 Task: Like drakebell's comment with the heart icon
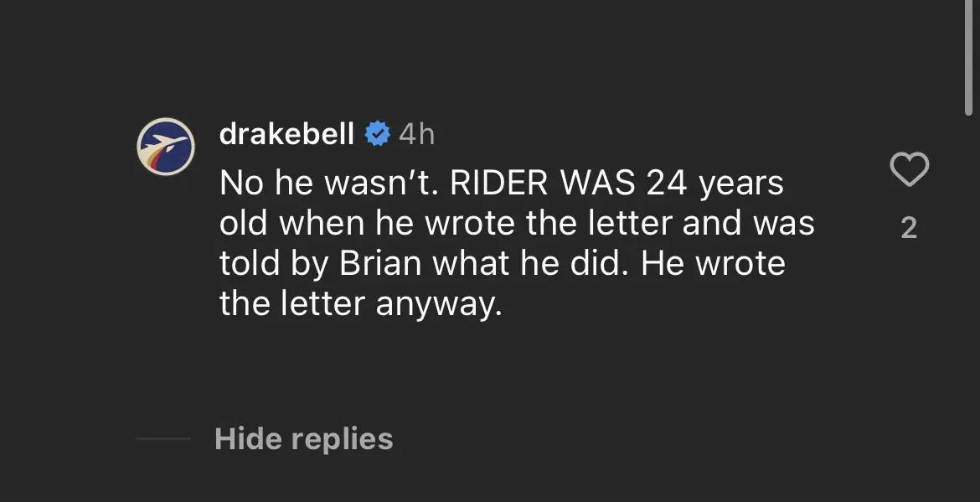pyautogui.click(x=909, y=168)
